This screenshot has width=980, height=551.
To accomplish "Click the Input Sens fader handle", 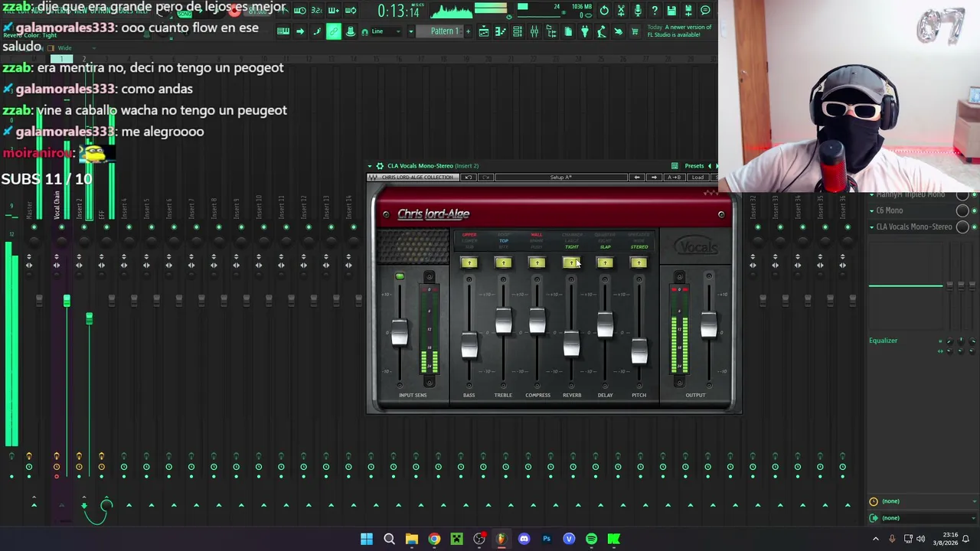I will pos(399,334).
